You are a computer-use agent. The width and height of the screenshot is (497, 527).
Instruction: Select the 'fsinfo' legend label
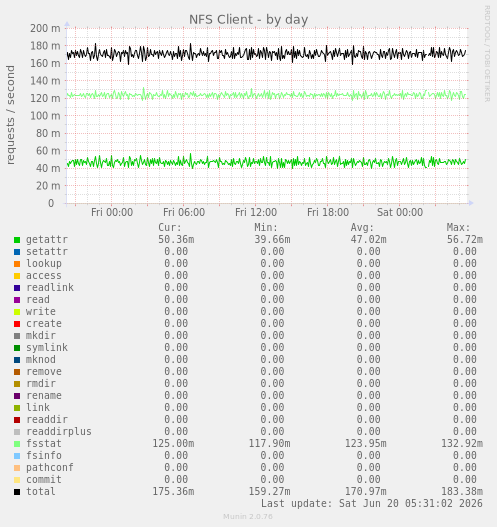point(44,455)
